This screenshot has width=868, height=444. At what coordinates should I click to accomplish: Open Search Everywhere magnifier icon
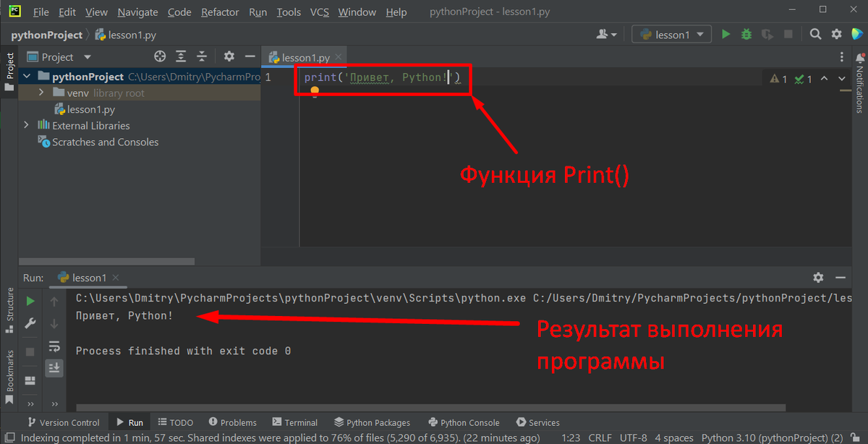click(815, 34)
